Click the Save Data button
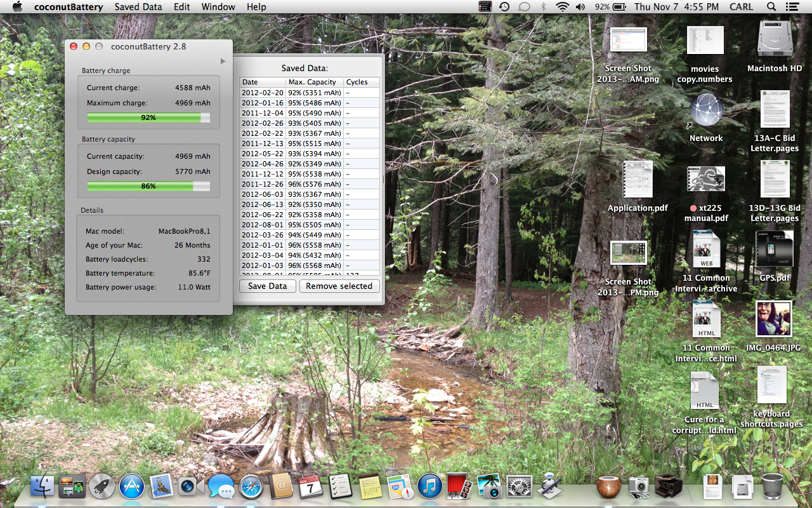812x508 pixels. pos(268,286)
